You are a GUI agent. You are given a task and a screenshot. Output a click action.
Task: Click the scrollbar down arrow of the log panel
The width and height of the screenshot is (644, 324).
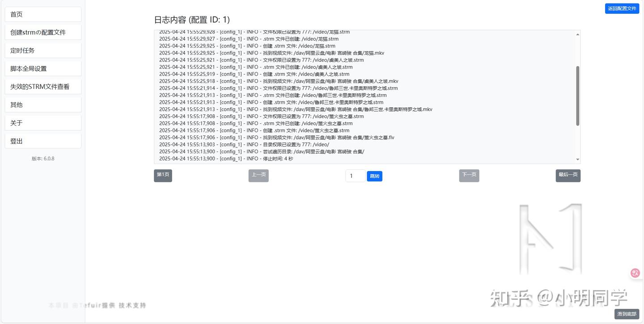coord(577,159)
